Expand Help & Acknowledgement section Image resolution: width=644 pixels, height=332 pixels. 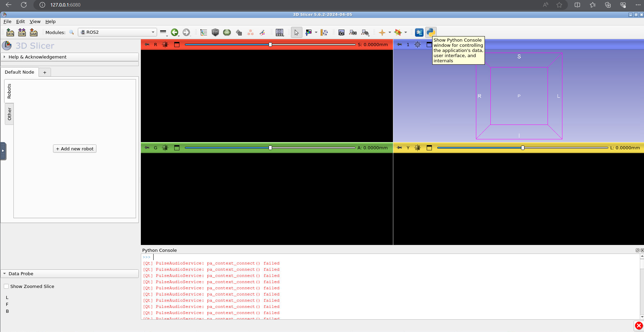[x=70, y=57]
